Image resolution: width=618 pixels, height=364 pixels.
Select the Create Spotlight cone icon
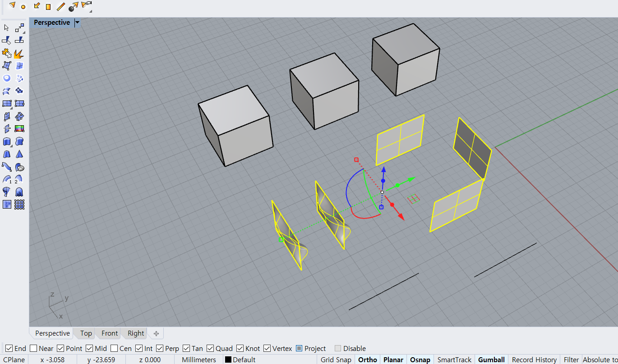12,5
